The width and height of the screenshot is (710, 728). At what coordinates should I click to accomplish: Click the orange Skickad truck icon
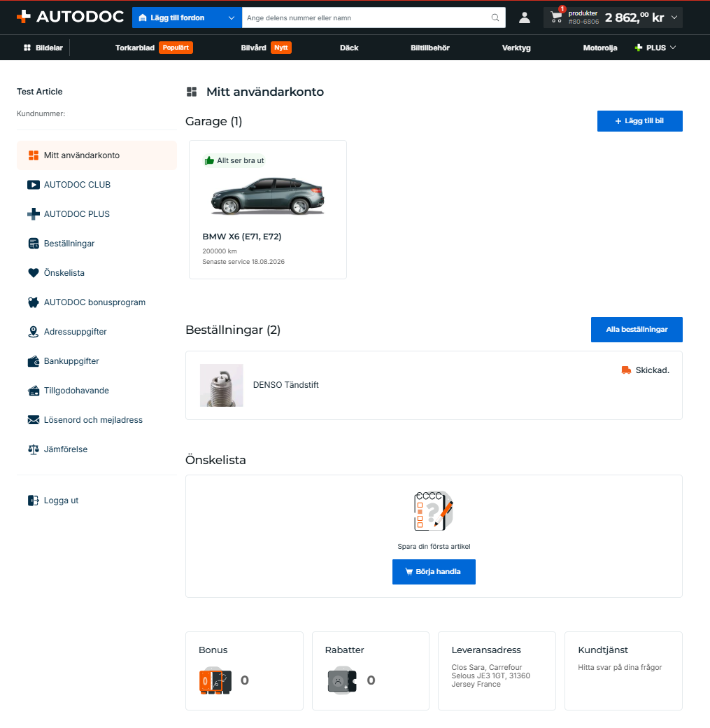click(x=626, y=370)
